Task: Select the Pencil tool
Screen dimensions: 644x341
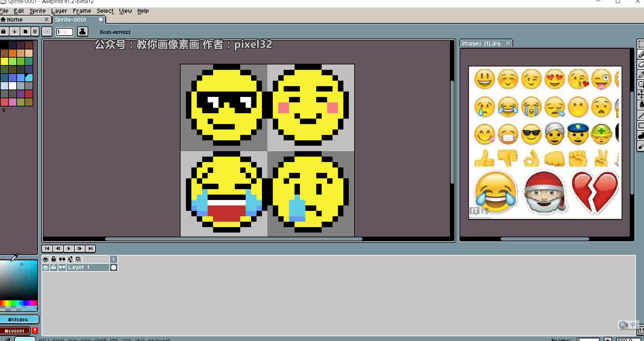Action: [x=641, y=54]
